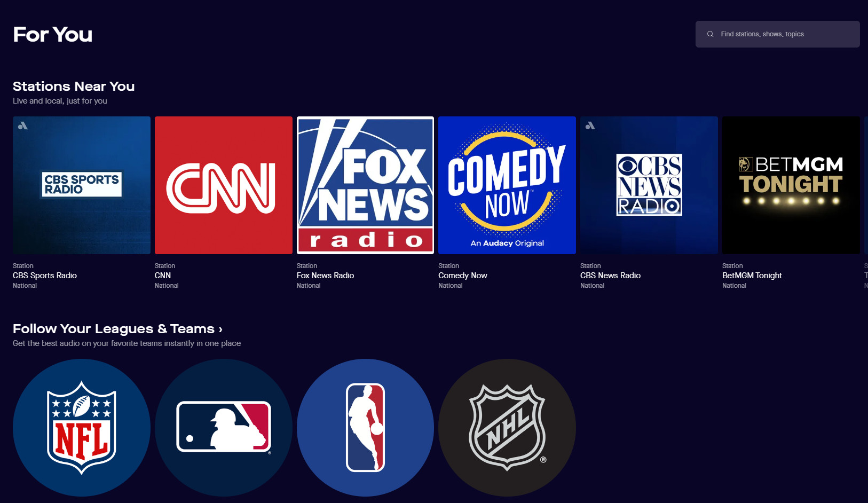
Task: Click the Audacy badge on CBS Sports tile
Action: [x=23, y=126]
